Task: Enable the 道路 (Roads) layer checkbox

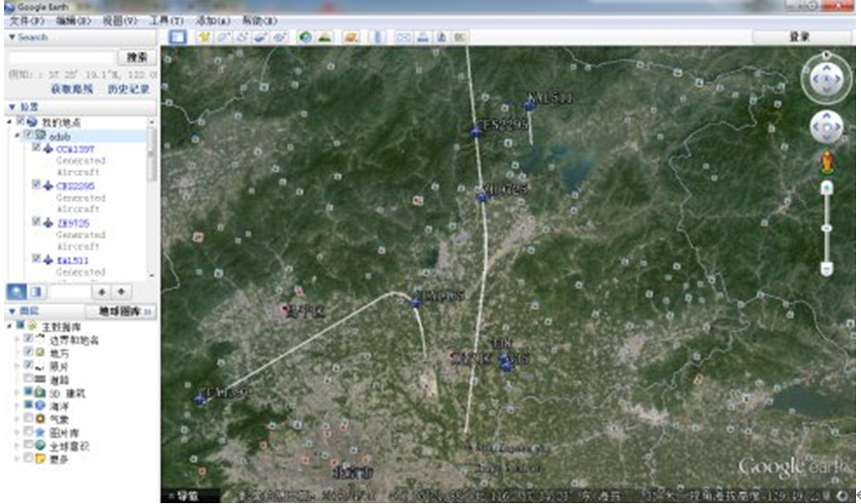Action: point(29,378)
